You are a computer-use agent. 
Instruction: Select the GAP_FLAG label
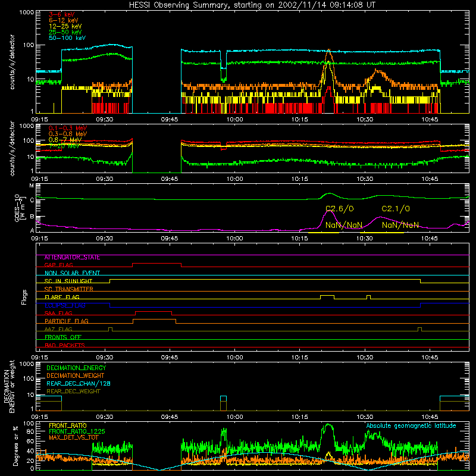tap(58, 265)
